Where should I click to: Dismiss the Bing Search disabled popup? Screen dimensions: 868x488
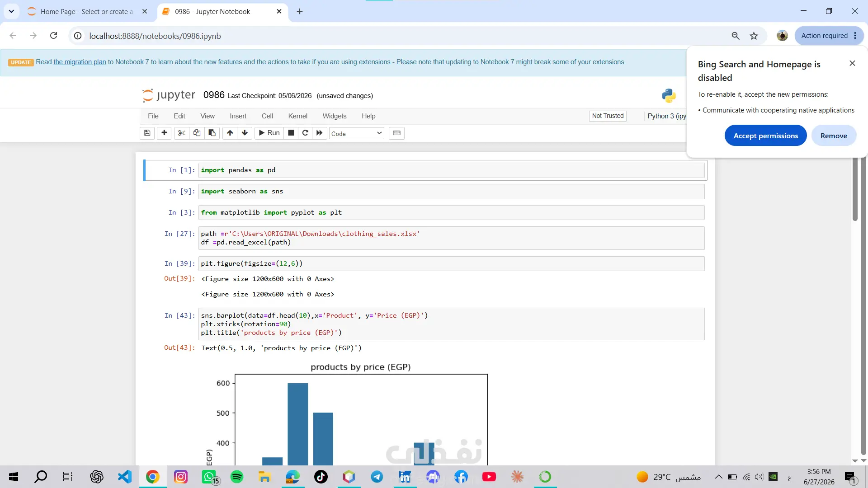pos(852,63)
